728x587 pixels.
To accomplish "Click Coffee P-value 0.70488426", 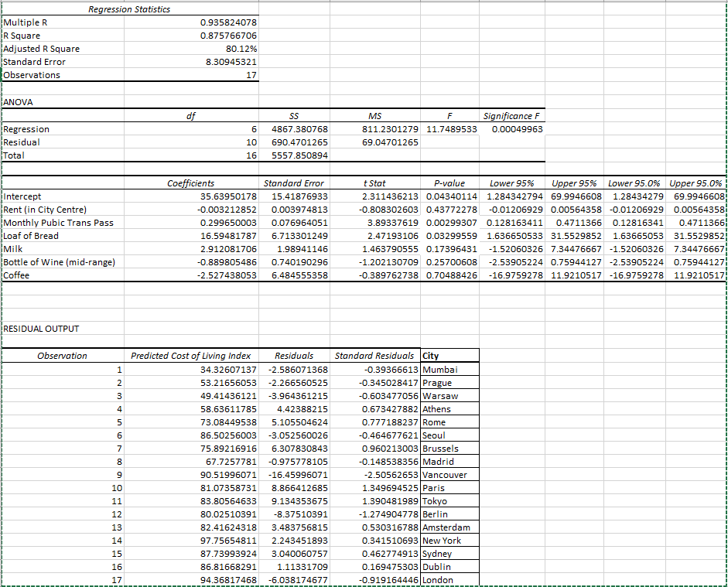I will [x=450, y=275].
